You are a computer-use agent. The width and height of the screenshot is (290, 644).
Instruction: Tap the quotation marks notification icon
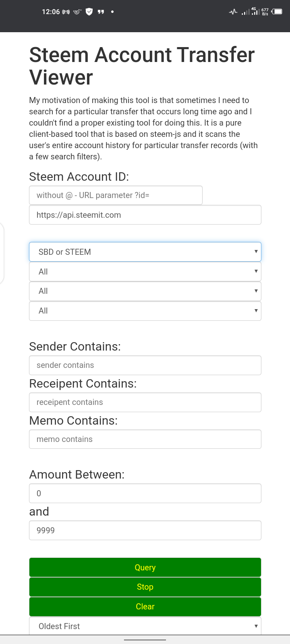(x=101, y=12)
